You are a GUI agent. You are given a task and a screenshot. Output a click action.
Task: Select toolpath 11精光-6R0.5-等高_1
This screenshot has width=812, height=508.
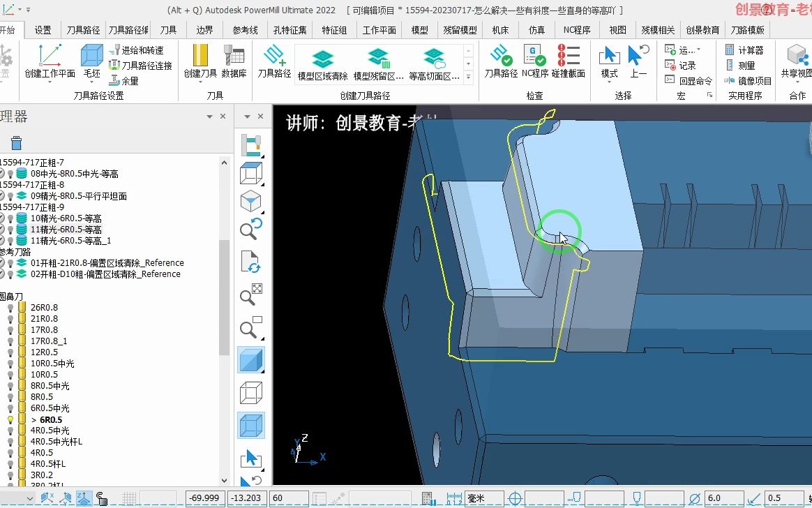70,241
